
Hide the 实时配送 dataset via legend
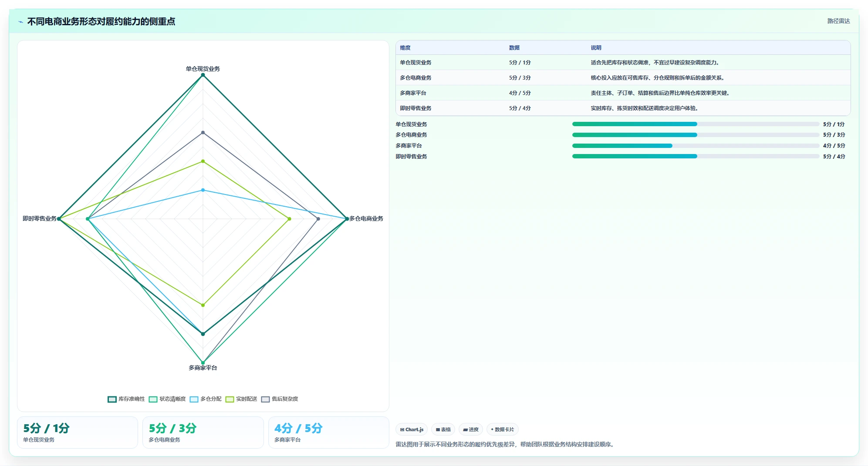(241, 399)
